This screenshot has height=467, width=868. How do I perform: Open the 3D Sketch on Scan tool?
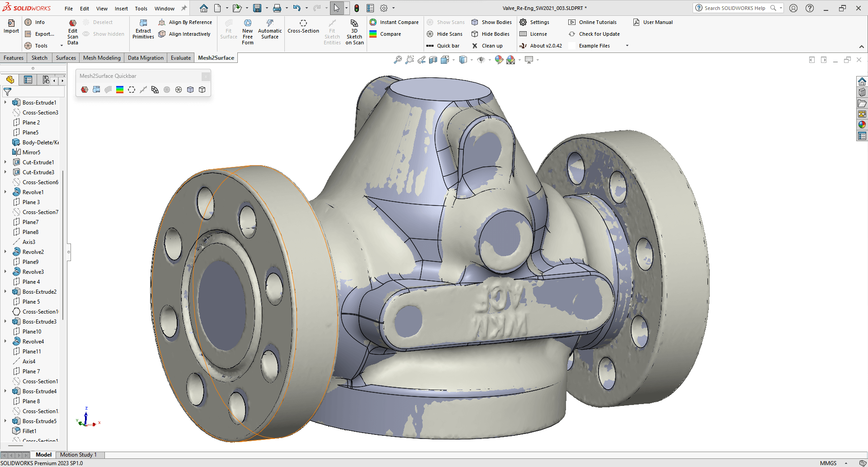coord(354,32)
